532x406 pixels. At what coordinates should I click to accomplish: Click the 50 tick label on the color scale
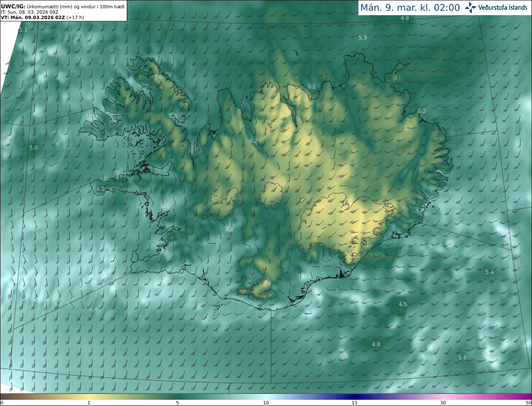pyautogui.click(x=529, y=403)
